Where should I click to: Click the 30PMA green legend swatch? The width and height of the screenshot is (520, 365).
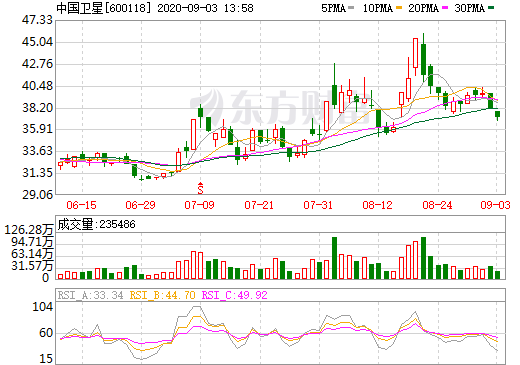491,8
